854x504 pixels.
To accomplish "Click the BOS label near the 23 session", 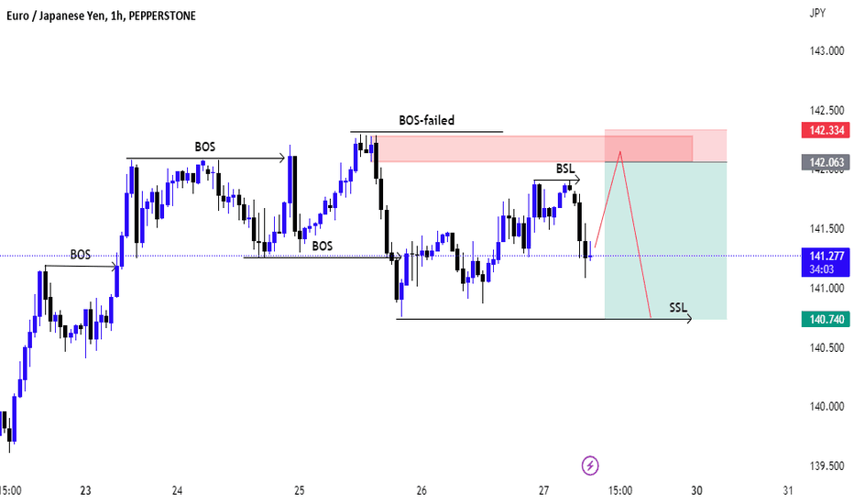I will (x=81, y=255).
